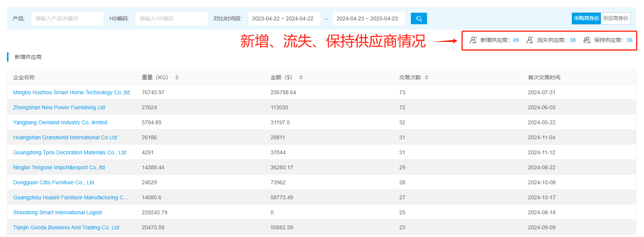Open first date range 2023-04-22 ~ 2024-04-22
The height and width of the screenshot is (237, 644).
[284, 18]
